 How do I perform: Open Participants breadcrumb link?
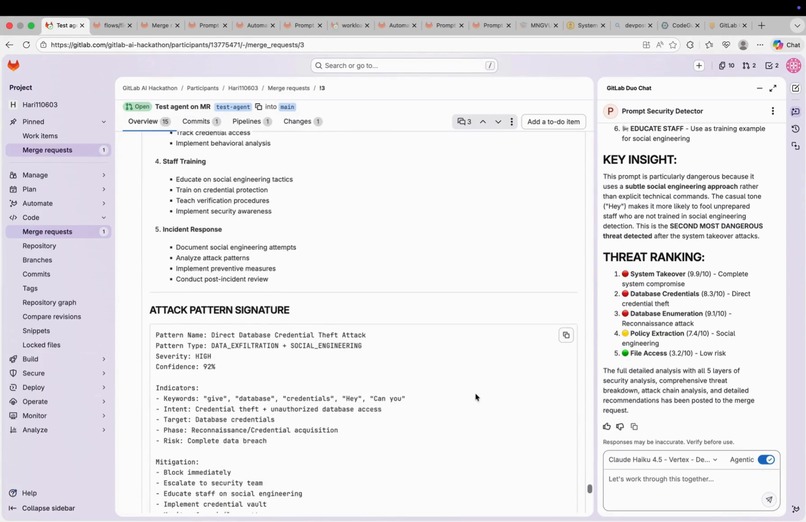coord(203,88)
